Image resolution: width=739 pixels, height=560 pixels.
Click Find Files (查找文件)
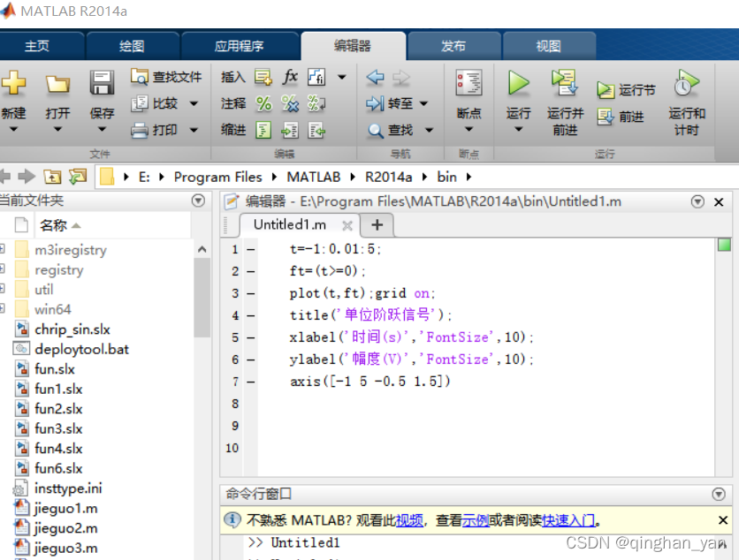pos(166,76)
